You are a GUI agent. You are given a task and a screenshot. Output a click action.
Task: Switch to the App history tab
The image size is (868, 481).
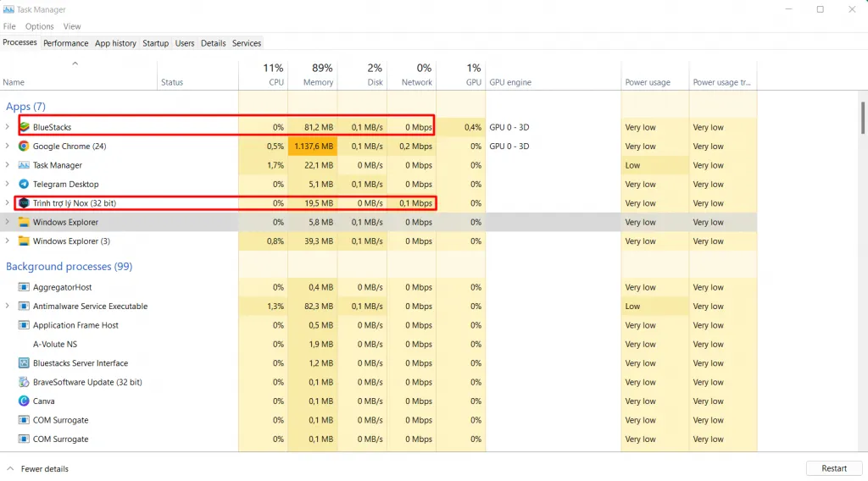pyautogui.click(x=115, y=43)
